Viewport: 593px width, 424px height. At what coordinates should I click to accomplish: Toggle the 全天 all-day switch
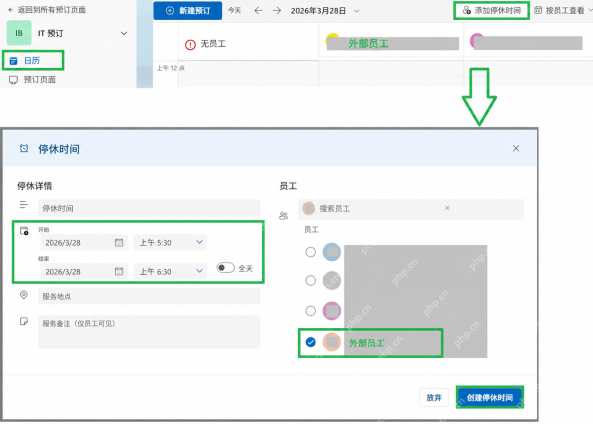tap(225, 268)
